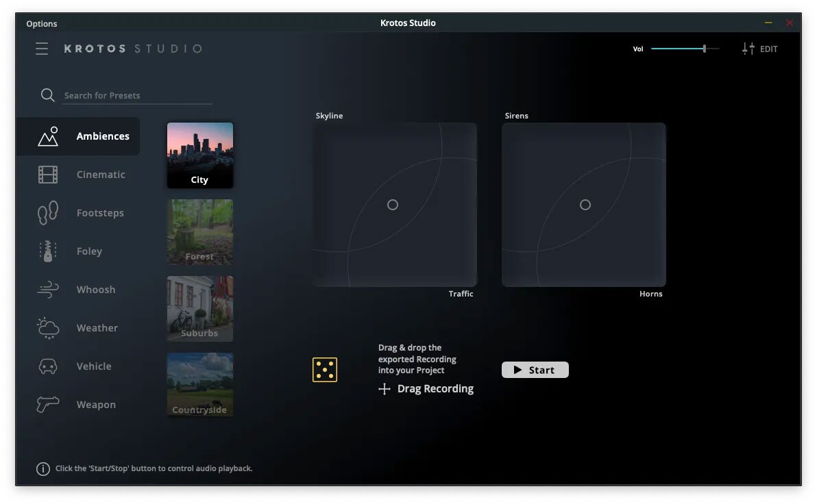817x504 pixels.
Task: Open the hamburger menu
Action: (42, 49)
